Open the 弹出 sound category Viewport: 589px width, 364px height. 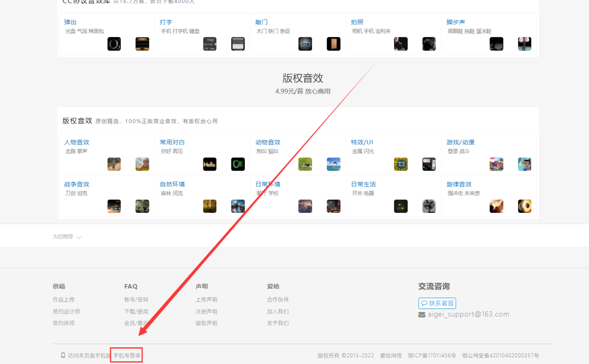click(70, 22)
